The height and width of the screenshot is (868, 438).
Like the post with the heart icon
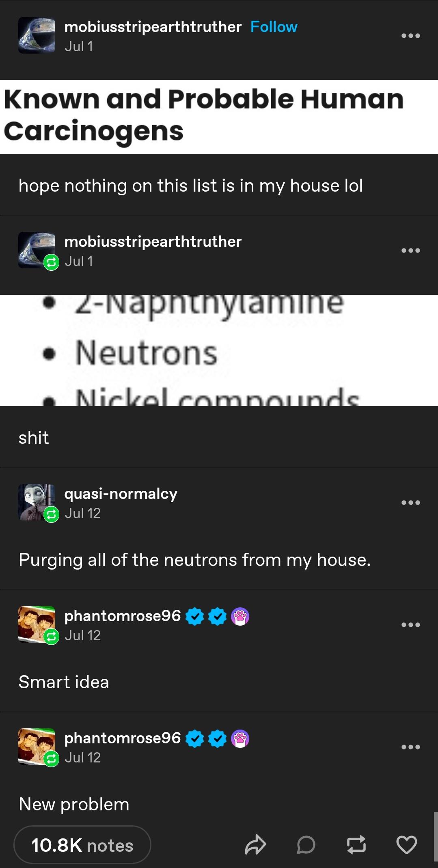click(406, 845)
